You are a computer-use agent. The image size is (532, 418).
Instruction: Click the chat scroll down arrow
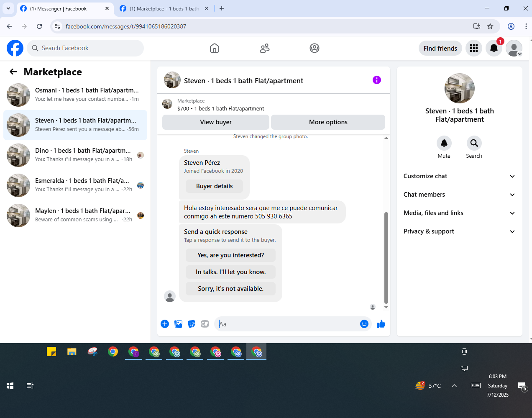[386, 308]
